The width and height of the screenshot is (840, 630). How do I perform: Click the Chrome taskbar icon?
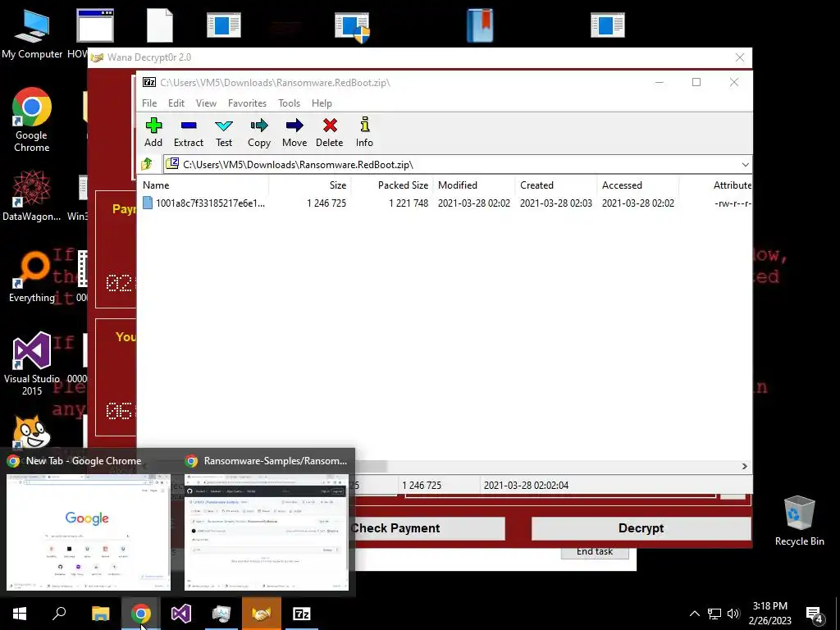(x=141, y=614)
